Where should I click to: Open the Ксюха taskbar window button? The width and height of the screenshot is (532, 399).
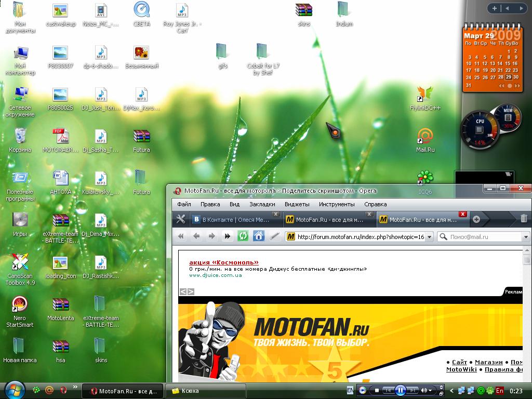205,391
